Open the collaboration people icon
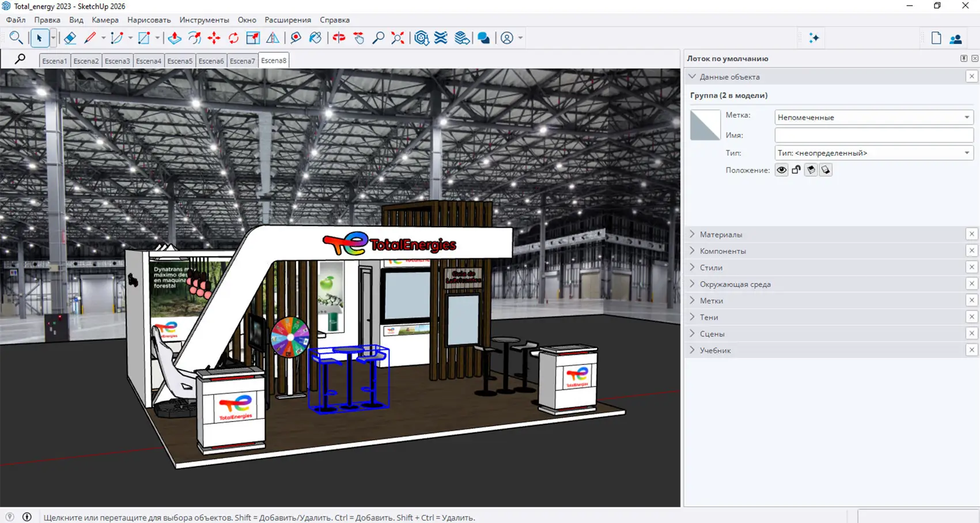The image size is (980, 523). pos(956,38)
